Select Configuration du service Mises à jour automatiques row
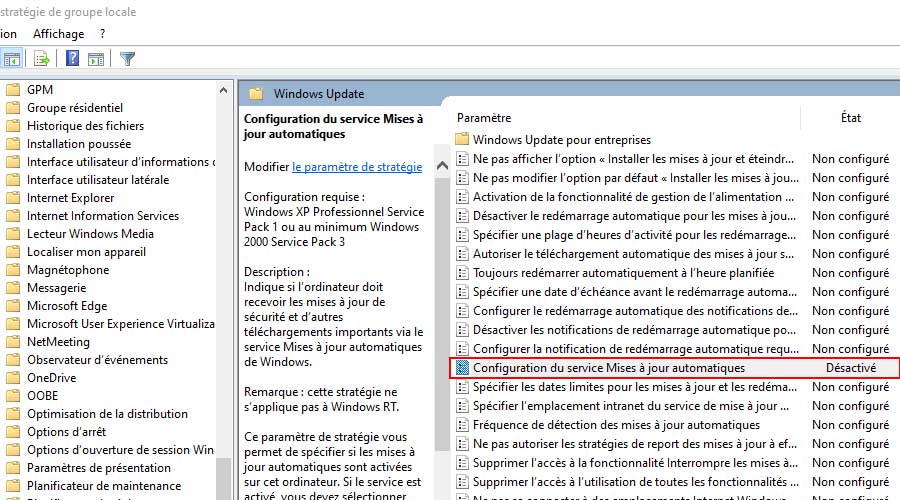The height and width of the screenshot is (500, 900). coord(674,368)
